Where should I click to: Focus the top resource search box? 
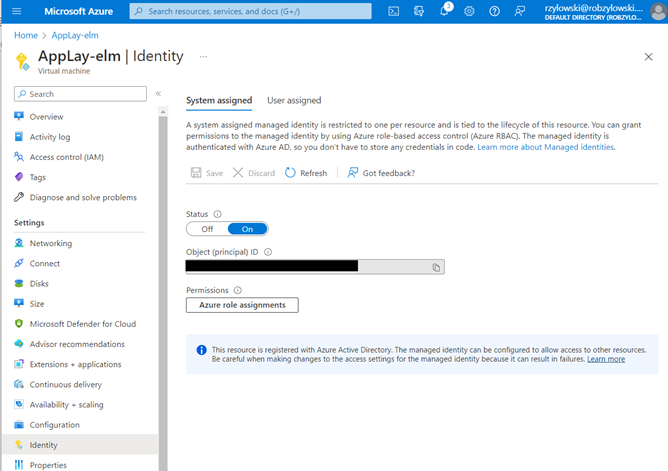pyautogui.click(x=250, y=11)
